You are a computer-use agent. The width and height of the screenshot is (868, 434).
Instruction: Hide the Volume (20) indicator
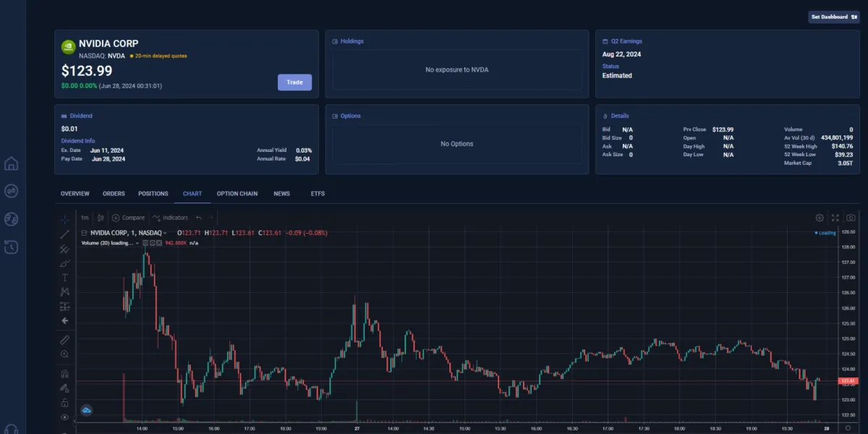(145, 243)
